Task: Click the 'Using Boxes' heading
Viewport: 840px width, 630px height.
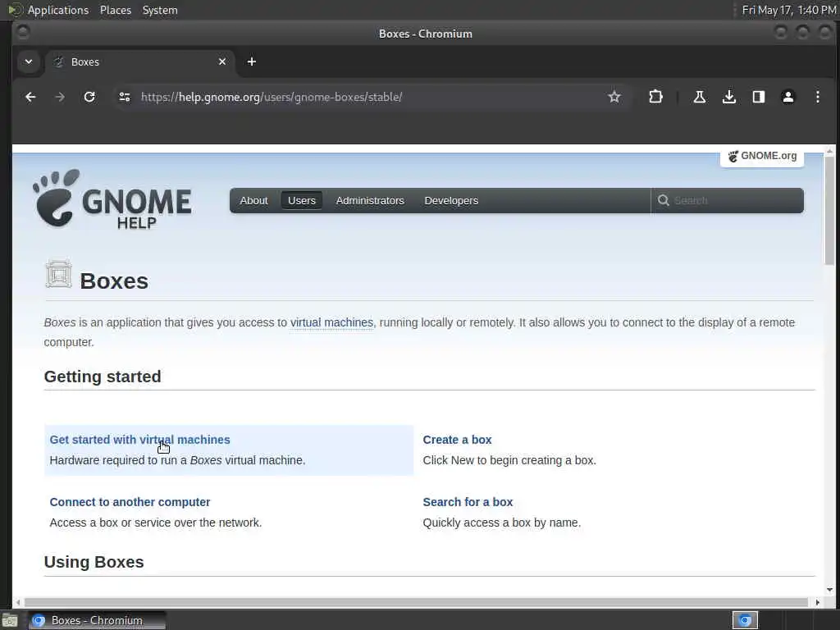Action: coord(94,562)
